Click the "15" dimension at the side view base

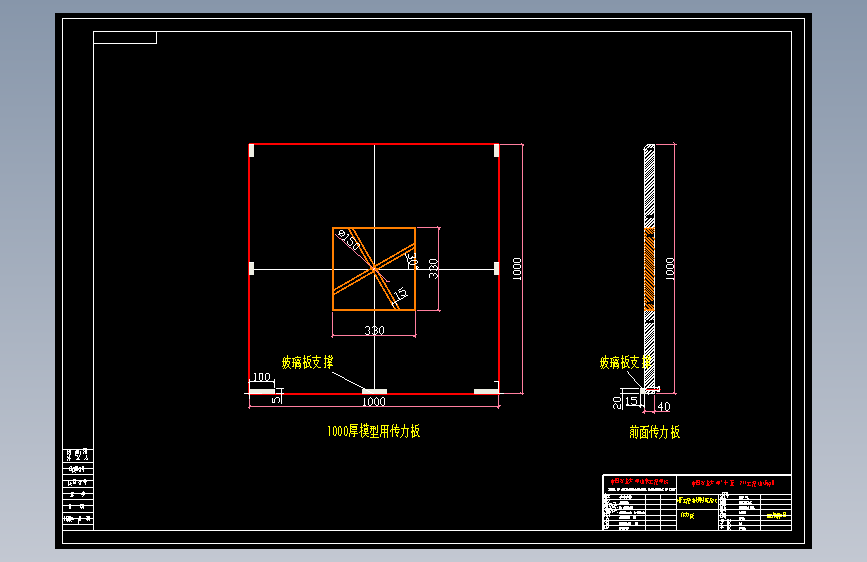pyautogui.click(x=631, y=400)
